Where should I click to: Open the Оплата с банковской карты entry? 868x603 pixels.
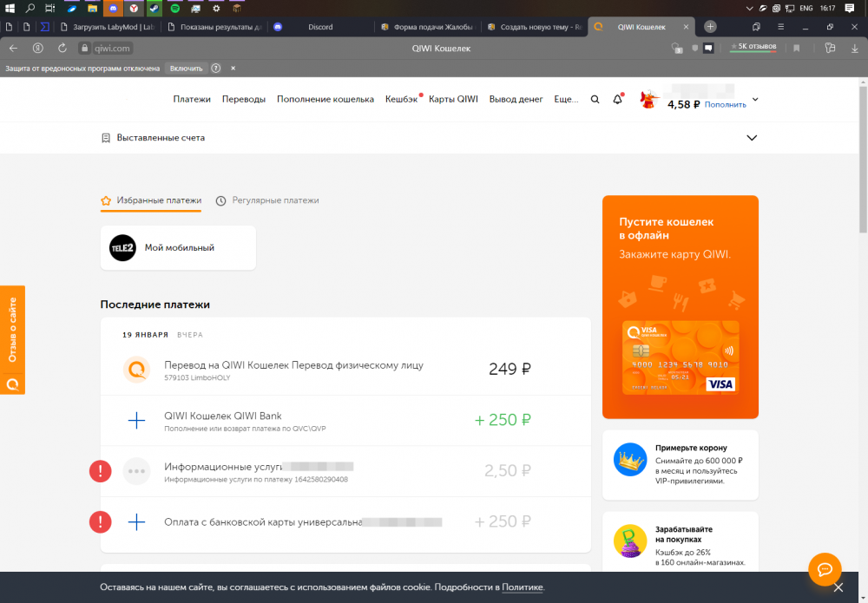pos(345,522)
